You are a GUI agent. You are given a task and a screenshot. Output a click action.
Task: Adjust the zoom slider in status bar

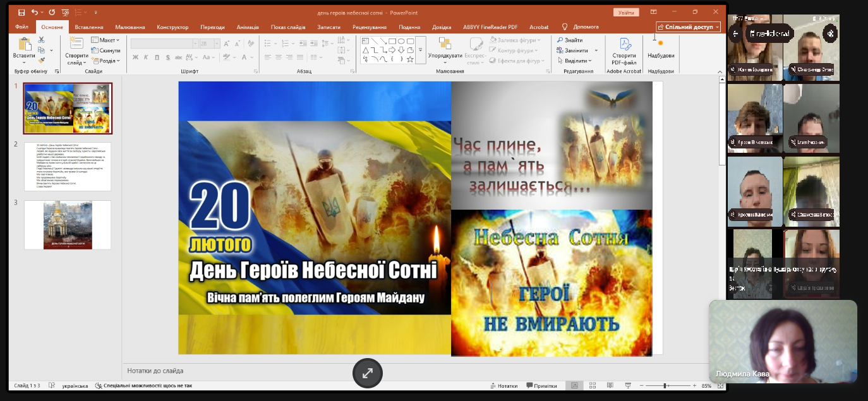click(665, 386)
